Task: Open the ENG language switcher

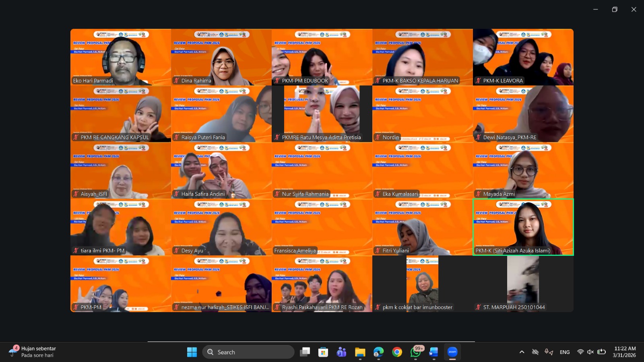Action: (565, 352)
